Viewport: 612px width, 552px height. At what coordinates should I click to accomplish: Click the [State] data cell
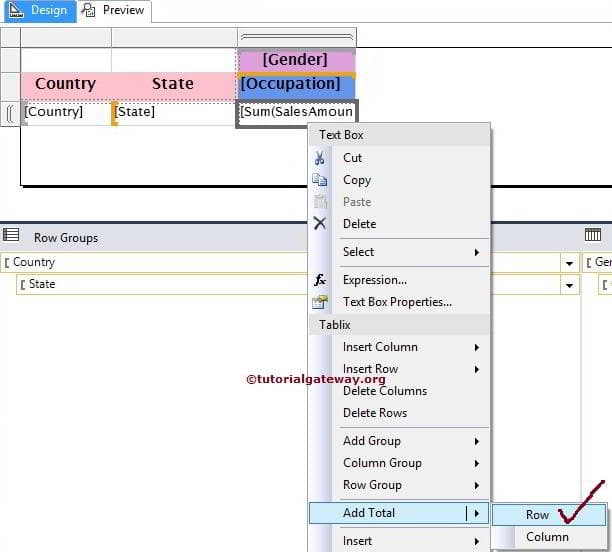(x=174, y=113)
